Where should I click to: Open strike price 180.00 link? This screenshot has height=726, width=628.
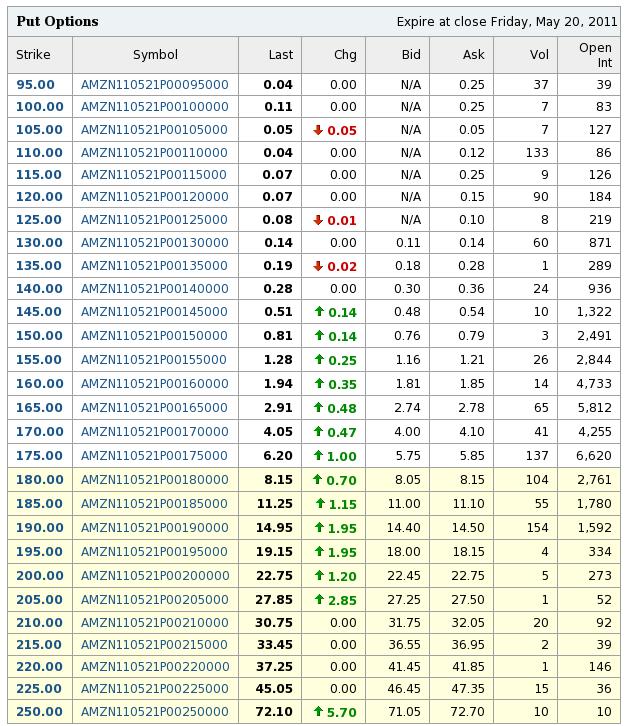tap(39, 480)
